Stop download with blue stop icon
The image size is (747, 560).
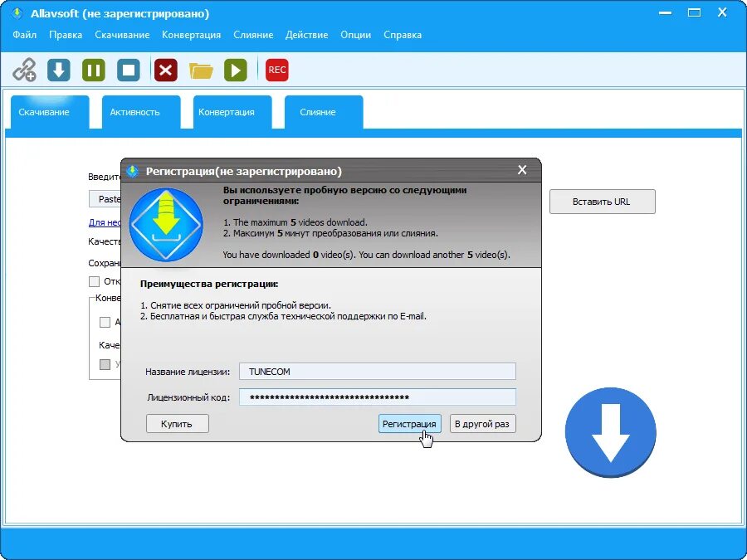point(129,70)
